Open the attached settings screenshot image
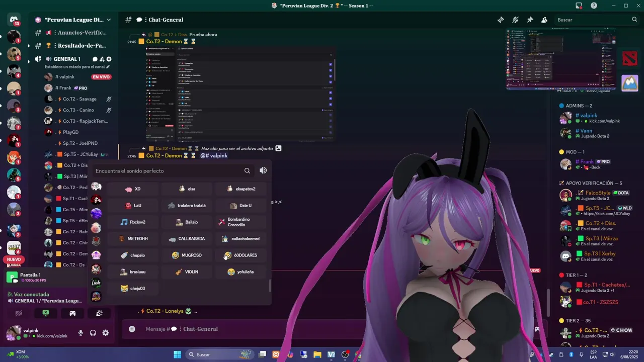This screenshot has height=362, width=644. pos(240,94)
